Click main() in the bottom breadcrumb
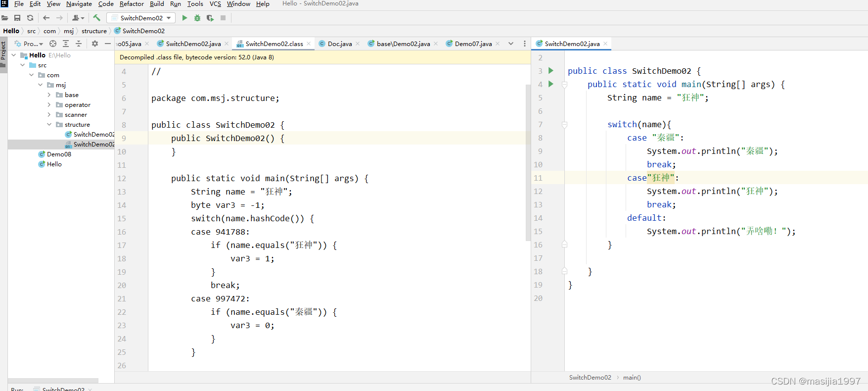The height and width of the screenshot is (391, 868). click(x=632, y=378)
